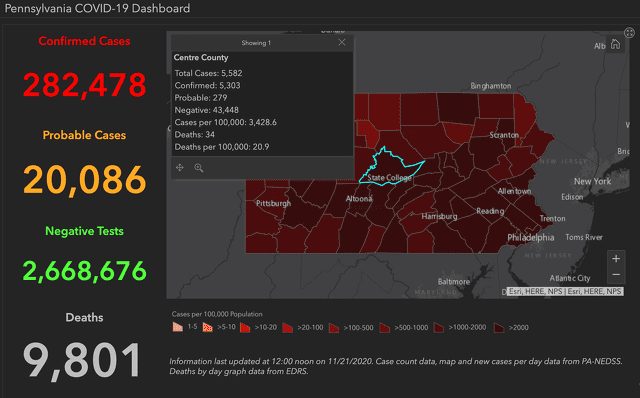
Task: Click the Scranton label on map
Action: click(504, 135)
